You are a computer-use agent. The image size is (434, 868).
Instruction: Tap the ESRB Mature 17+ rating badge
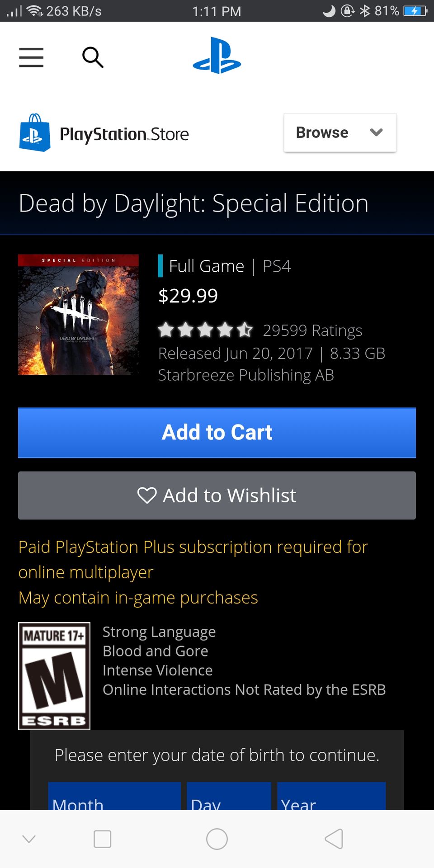54,676
